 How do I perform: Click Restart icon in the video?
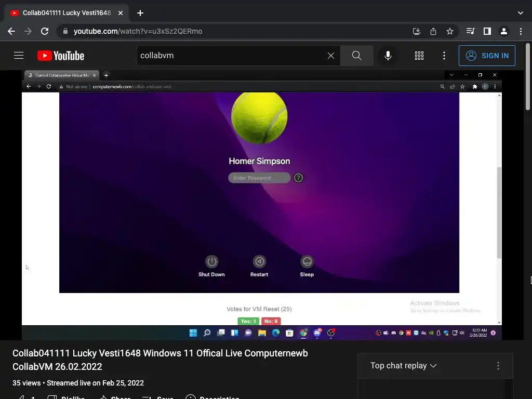point(259,262)
